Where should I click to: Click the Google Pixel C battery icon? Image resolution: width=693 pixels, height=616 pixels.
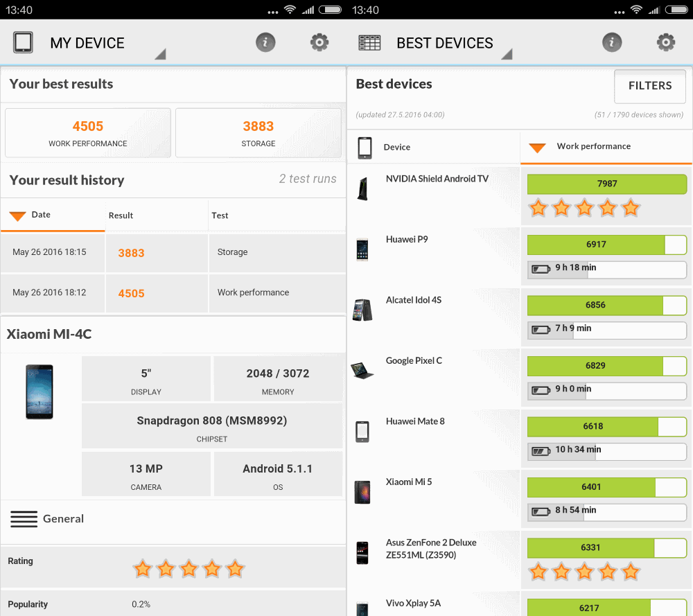click(x=541, y=389)
